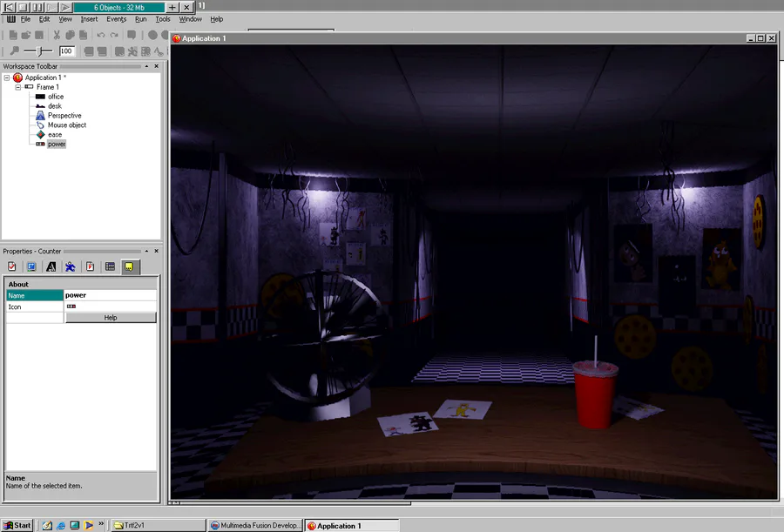Open the Edit menu
Viewport: 784px width, 532px height.
[44, 19]
